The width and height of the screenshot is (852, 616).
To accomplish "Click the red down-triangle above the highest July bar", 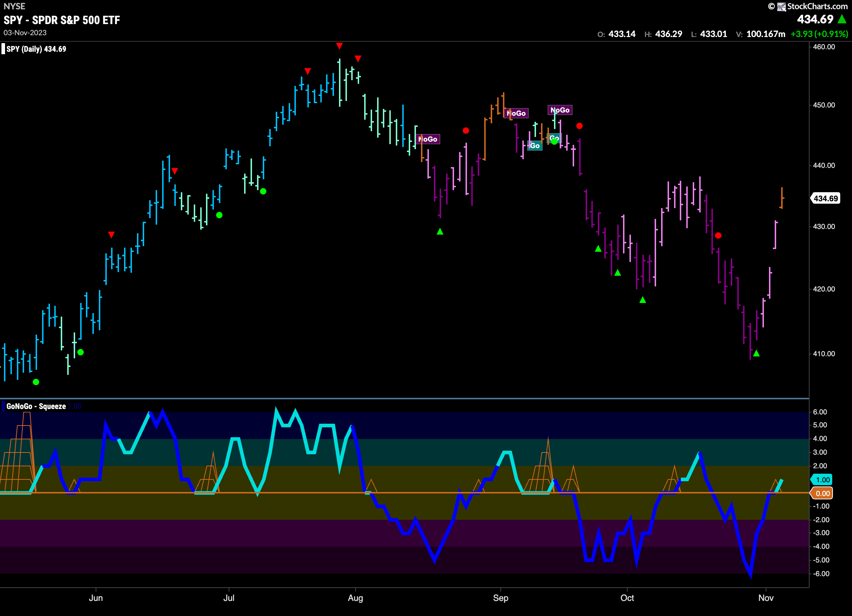I will (x=339, y=46).
